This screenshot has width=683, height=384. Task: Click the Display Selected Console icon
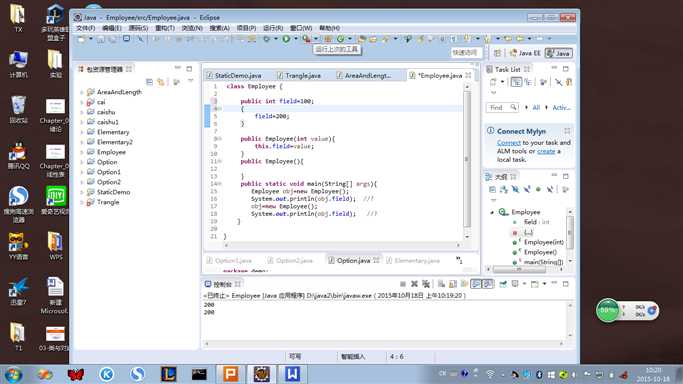click(x=515, y=284)
